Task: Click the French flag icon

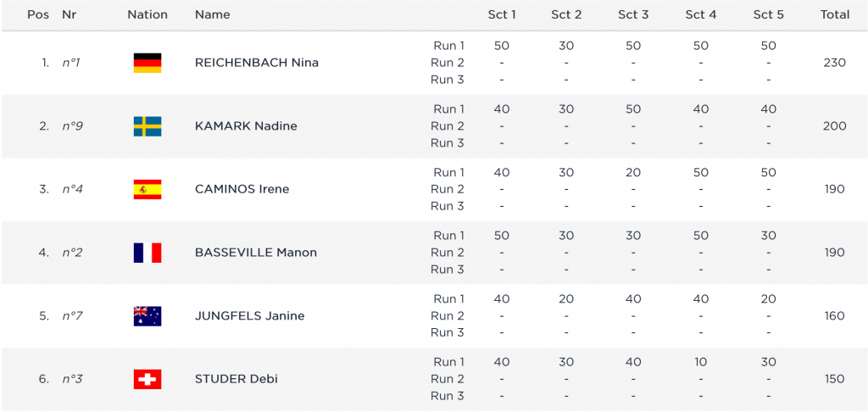Action: tap(147, 253)
